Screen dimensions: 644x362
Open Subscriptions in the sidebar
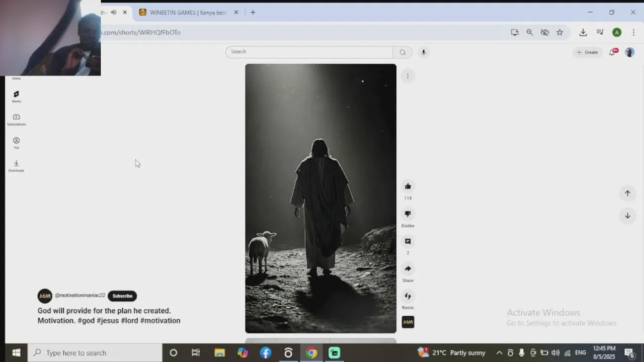pos(16,120)
